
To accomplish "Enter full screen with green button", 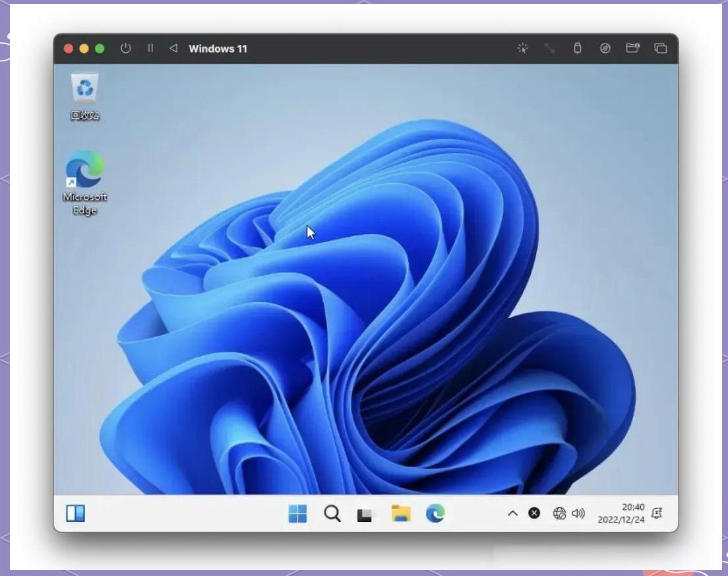I will tap(100, 48).
